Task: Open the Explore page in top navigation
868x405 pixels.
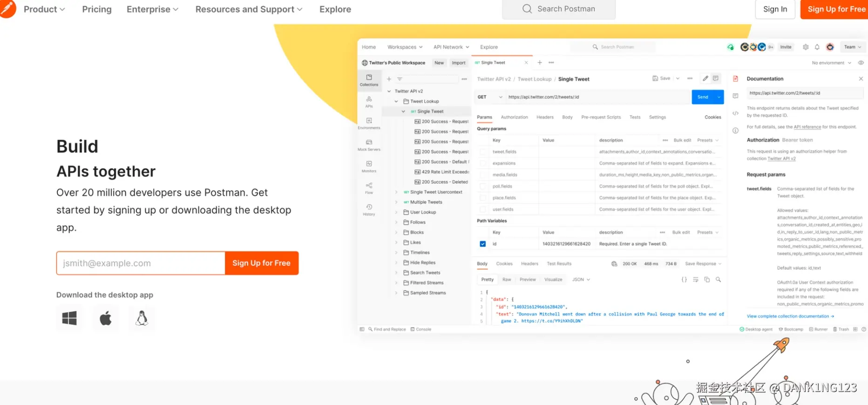Action: [x=335, y=9]
